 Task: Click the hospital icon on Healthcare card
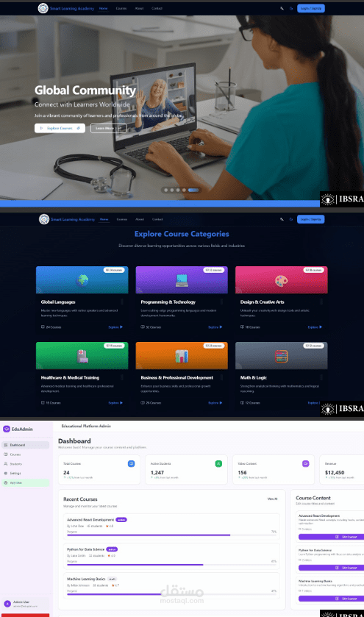[x=82, y=356]
